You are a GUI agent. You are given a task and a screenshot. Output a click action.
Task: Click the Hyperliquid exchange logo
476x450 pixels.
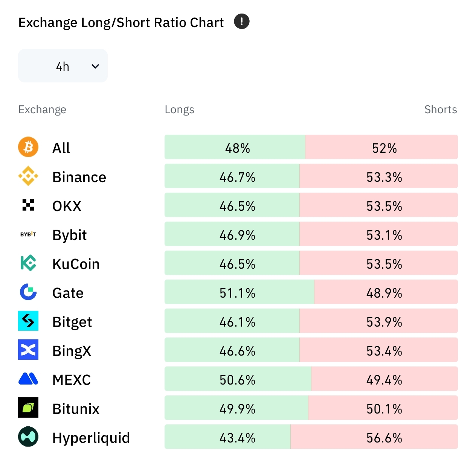pos(28,437)
